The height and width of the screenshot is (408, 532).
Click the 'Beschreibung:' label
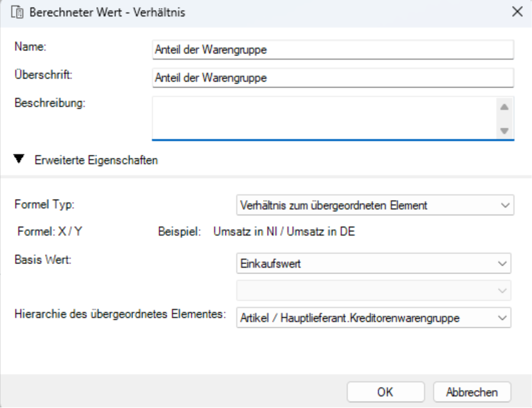[50, 103]
